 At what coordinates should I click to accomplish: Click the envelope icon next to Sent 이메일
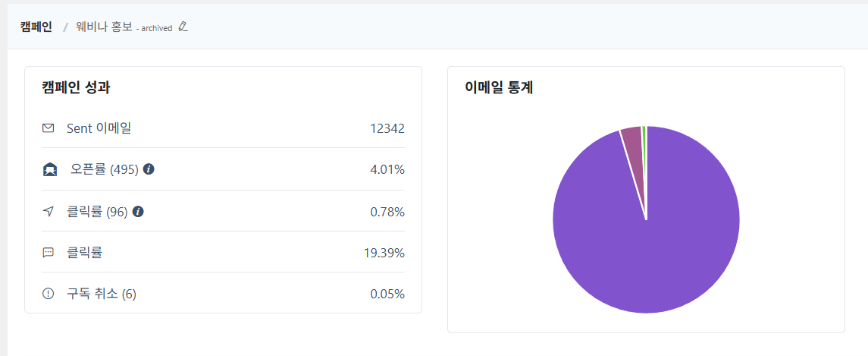click(49, 128)
